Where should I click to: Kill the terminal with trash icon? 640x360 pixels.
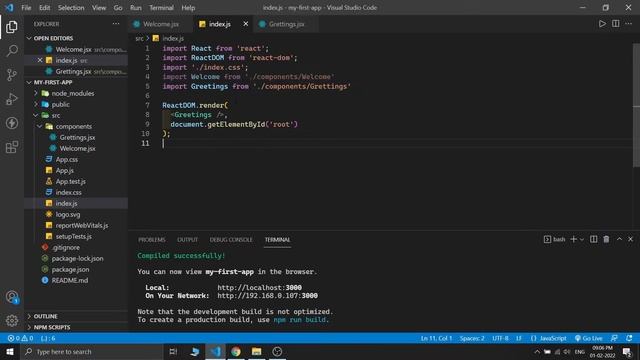point(606,239)
